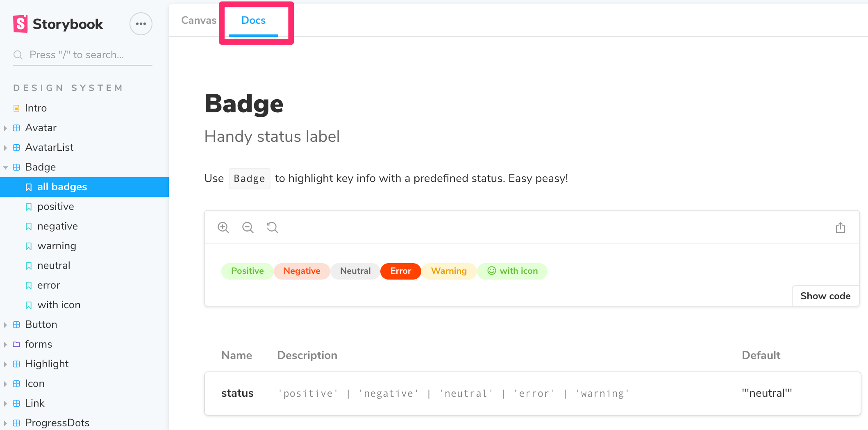
Task: Click the search magnifier icon
Action: coord(18,55)
